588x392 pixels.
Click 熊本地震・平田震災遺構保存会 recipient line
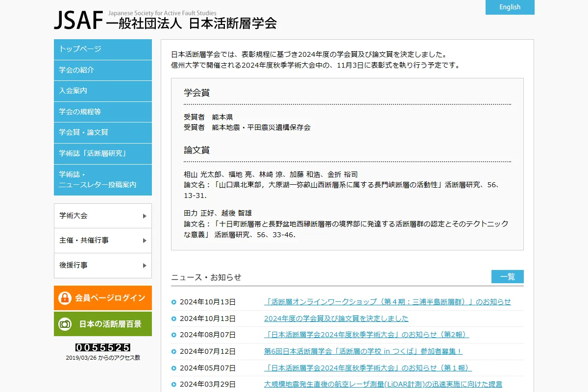(247, 127)
